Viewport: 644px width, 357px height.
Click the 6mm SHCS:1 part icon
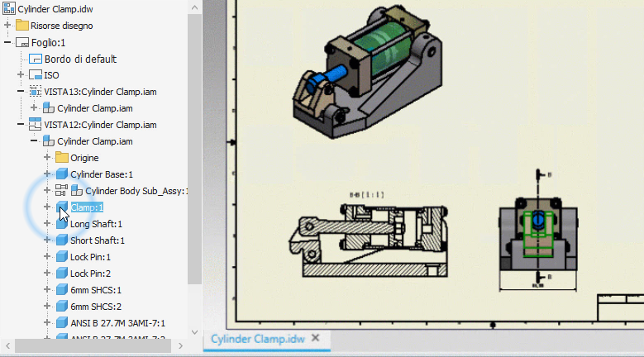point(62,290)
